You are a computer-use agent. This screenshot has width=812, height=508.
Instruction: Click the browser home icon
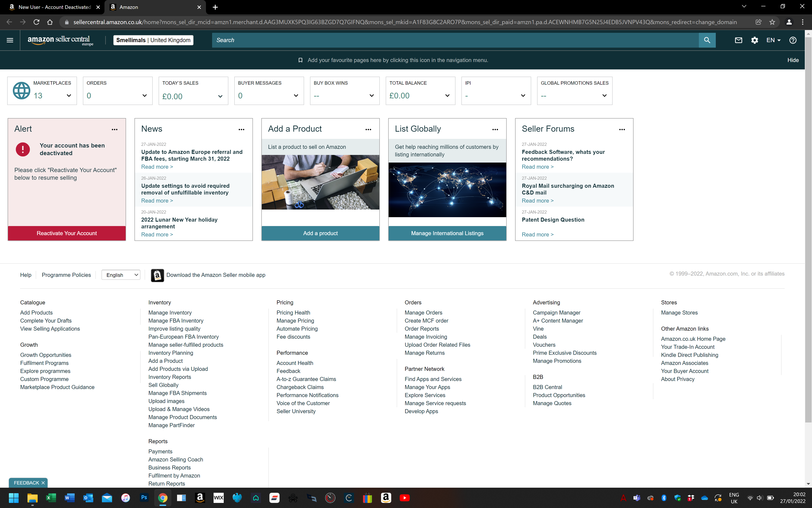[50, 22]
